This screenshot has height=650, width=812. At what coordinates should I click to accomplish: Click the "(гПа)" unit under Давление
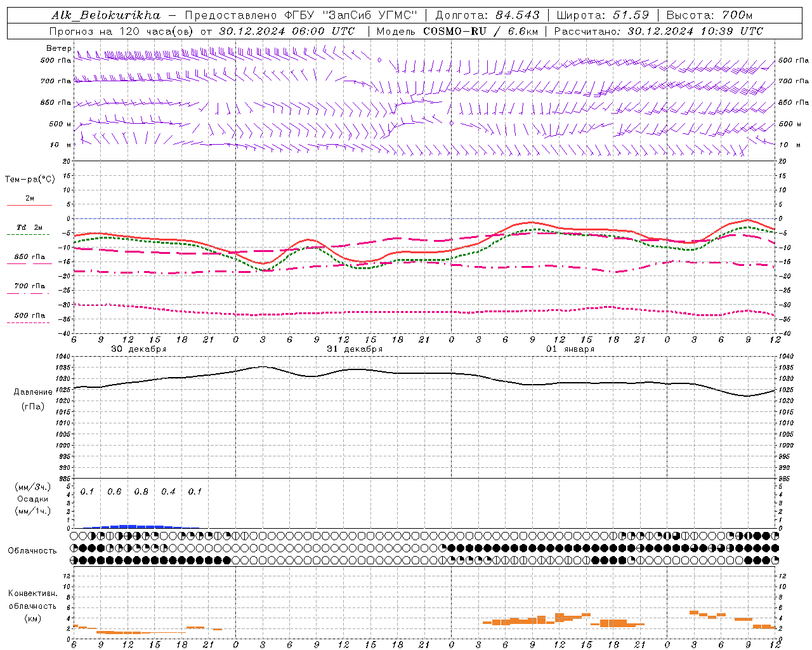pos(33,407)
